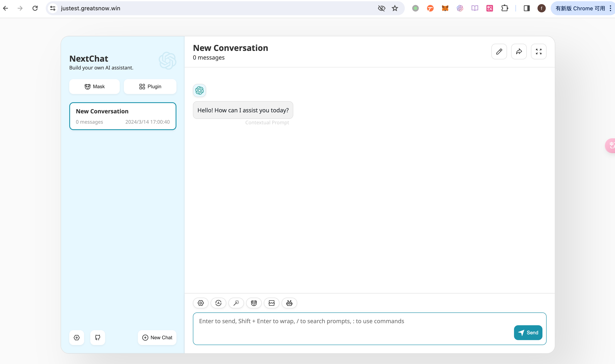
Task: Click the Plugin button
Action: 150,87
